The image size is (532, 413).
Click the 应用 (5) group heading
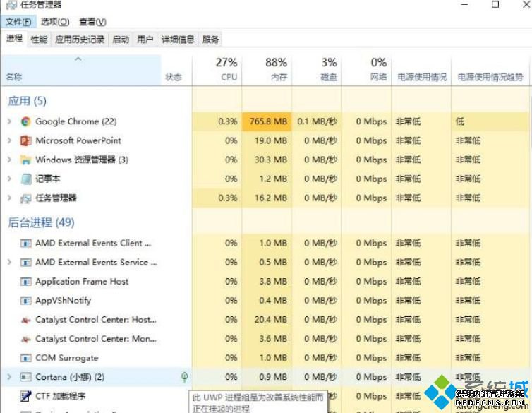pyautogui.click(x=27, y=101)
